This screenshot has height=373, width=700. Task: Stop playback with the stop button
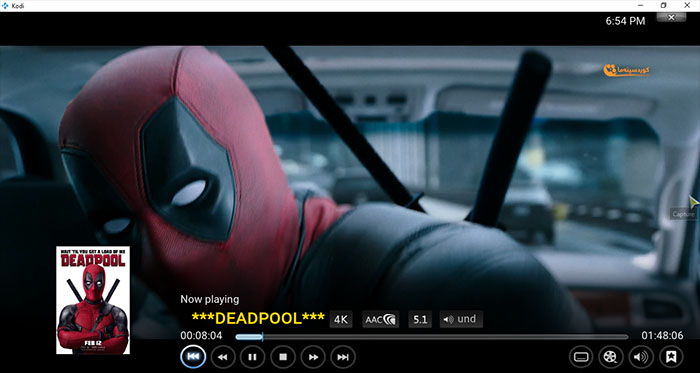(283, 357)
